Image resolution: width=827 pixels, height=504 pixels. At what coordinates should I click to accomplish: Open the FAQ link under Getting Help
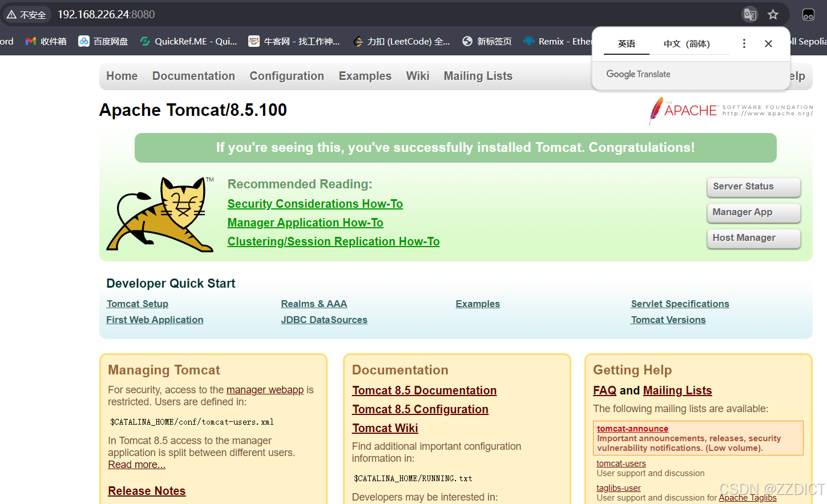(x=604, y=390)
